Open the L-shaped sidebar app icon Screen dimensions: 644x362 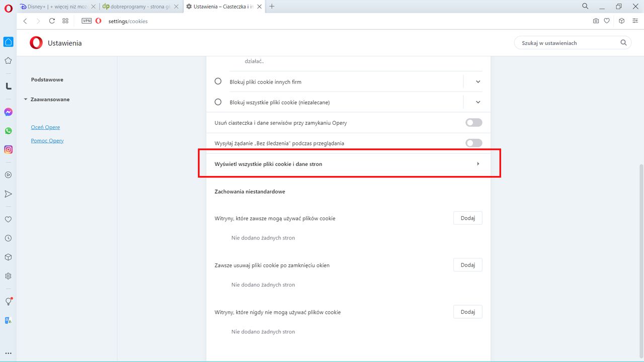pos(8,86)
